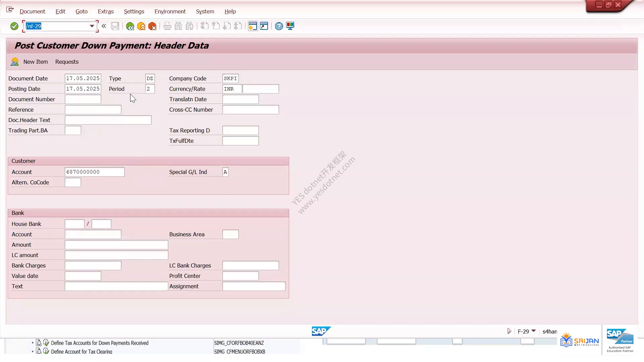Open the Help question mark icon
The width and height of the screenshot is (644, 362).
click(x=279, y=26)
